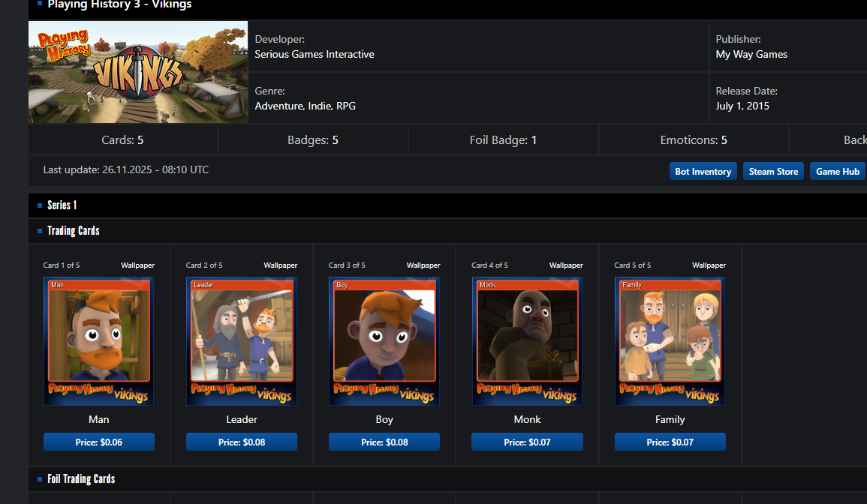Click the card name label Monk
Screen dimensions: 867x504
click(527, 419)
